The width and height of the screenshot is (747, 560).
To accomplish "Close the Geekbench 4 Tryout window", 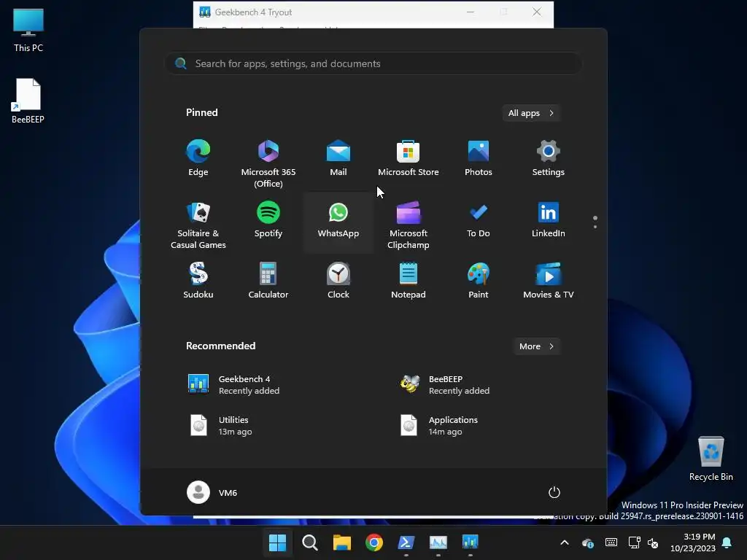I will [x=537, y=12].
